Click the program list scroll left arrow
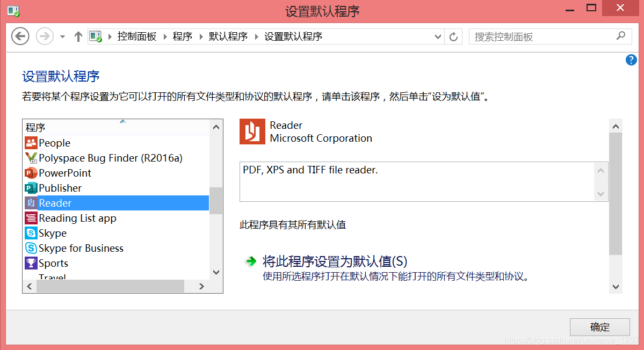The image size is (644, 350). click(x=30, y=287)
